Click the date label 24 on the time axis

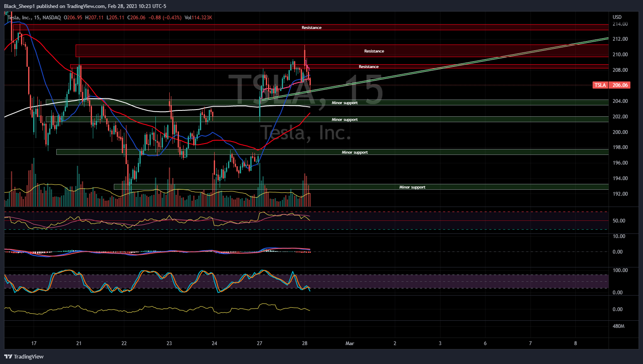[214, 343]
